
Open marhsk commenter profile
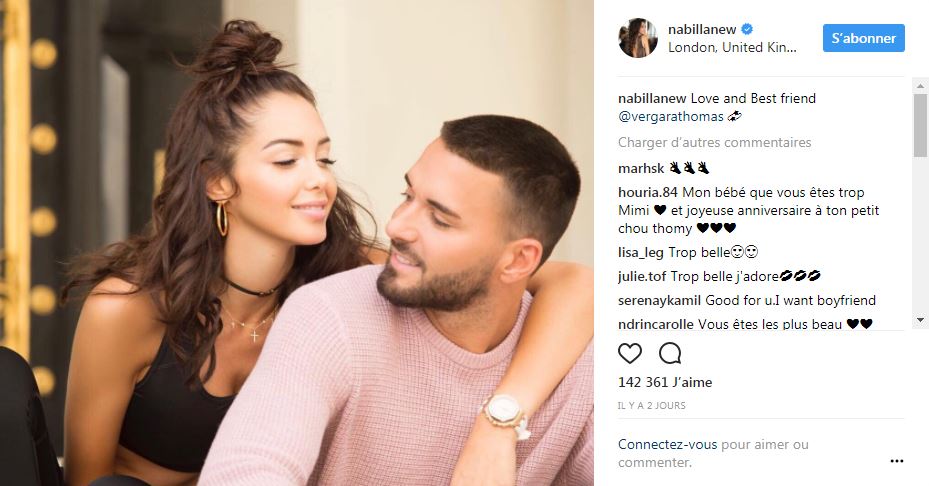tap(641, 168)
